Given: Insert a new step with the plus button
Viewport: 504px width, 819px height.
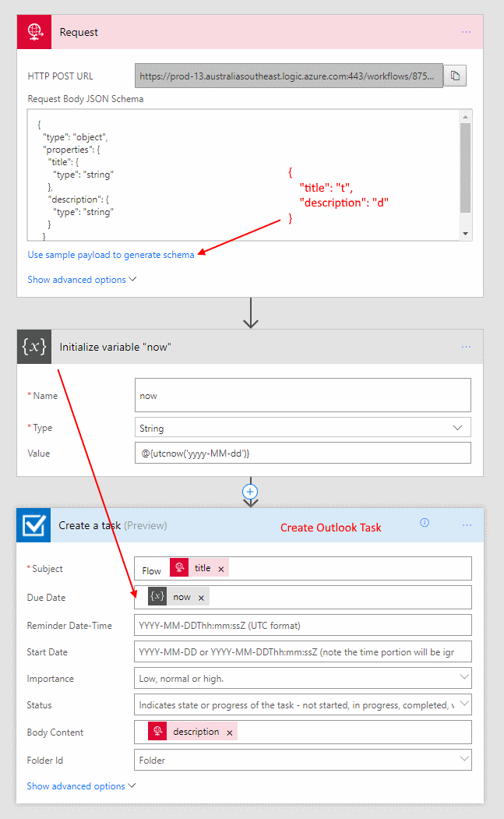Looking at the screenshot, I should point(250,492).
